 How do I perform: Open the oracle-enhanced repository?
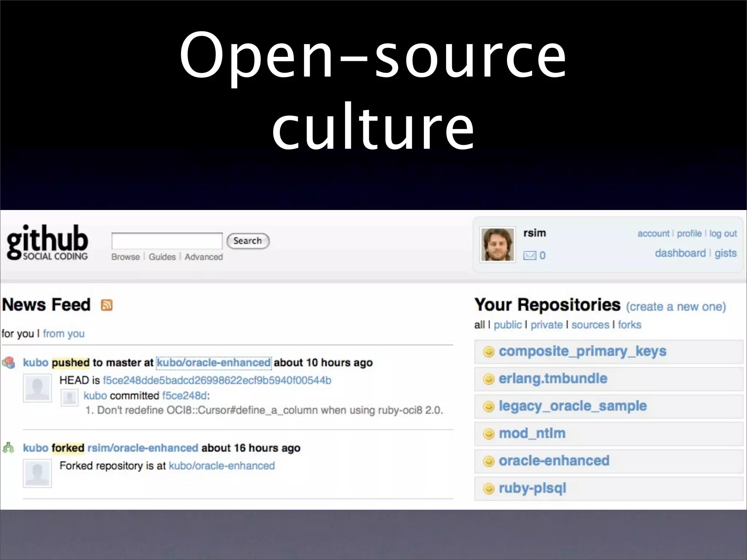pyautogui.click(x=554, y=461)
